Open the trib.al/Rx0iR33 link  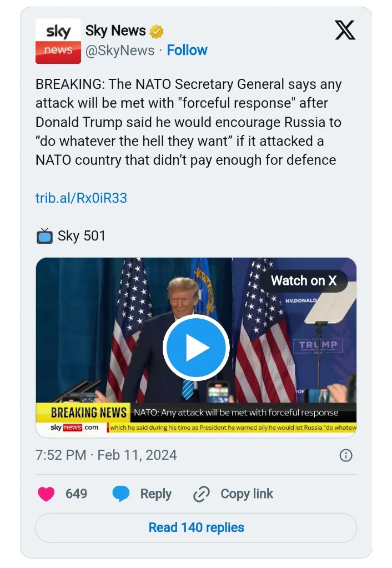pos(81,198)
